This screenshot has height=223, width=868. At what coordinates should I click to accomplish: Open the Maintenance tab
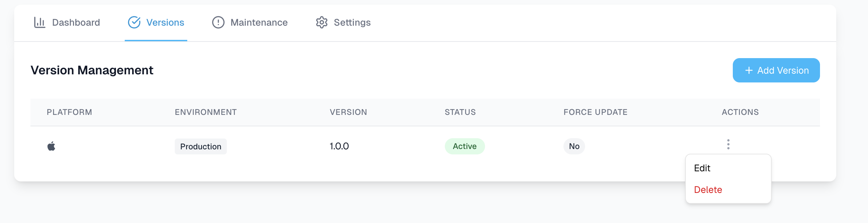pyautogui.click(x=259, y=23)
